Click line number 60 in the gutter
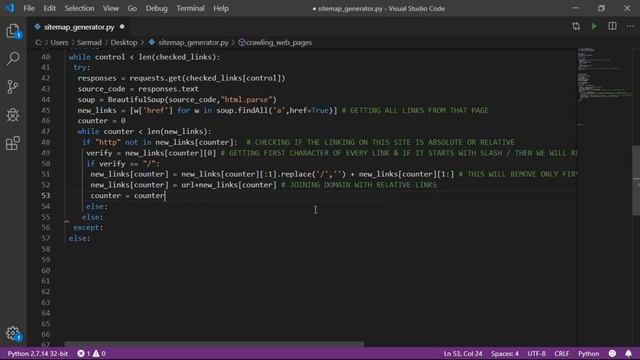The width and height of the screenshot is (640, 360). click(46, 270)
